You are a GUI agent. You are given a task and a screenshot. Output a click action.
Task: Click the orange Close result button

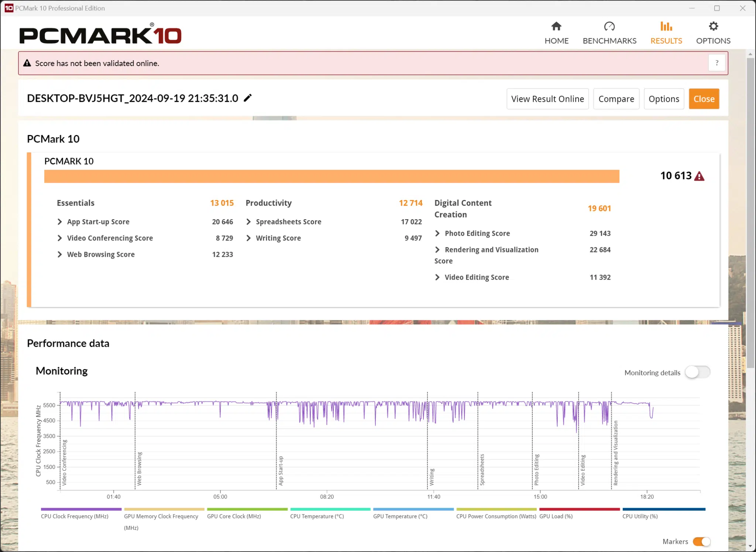(704, 99)
